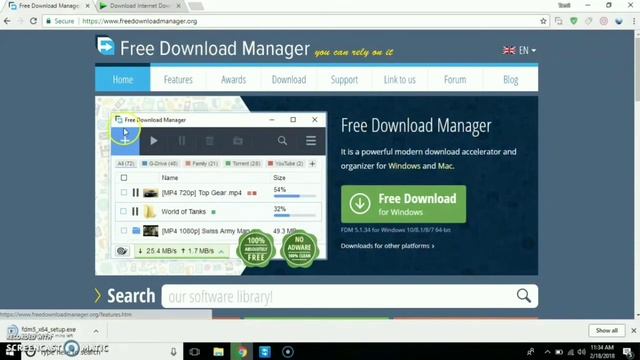The height and width of the screenshot is (360, 640).
Task: Tick checkbox for Swiss Army Man row
Action: 124,231
